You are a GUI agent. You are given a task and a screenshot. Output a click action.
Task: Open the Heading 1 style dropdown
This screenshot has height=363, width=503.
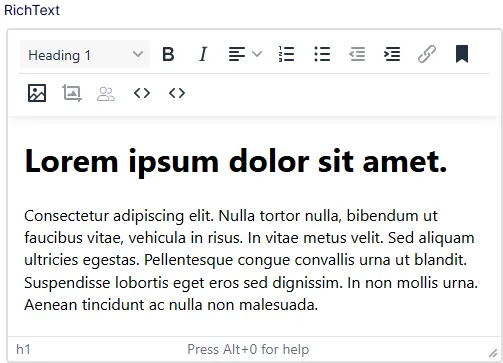point(85,55)
